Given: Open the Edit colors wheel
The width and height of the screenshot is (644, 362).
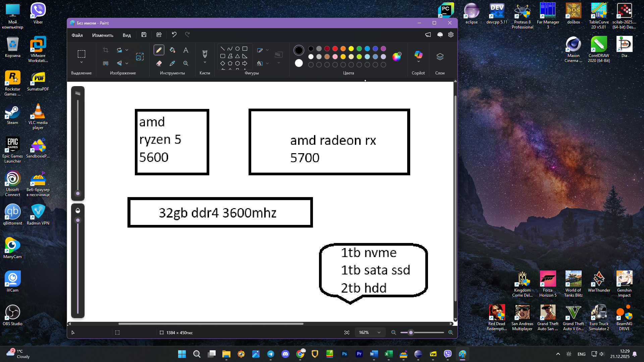Looking at the screenshot, I should [x=396, y=57].
